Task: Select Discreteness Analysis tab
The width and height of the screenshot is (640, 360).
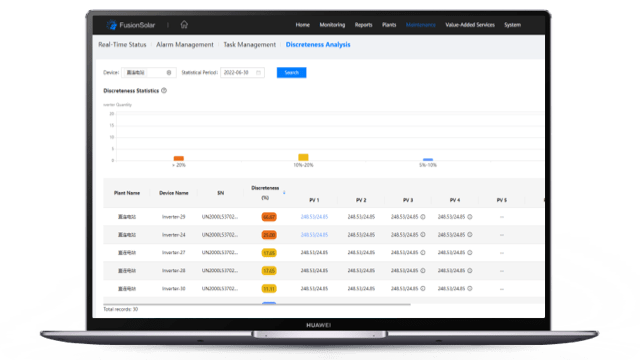Action: 318,44
